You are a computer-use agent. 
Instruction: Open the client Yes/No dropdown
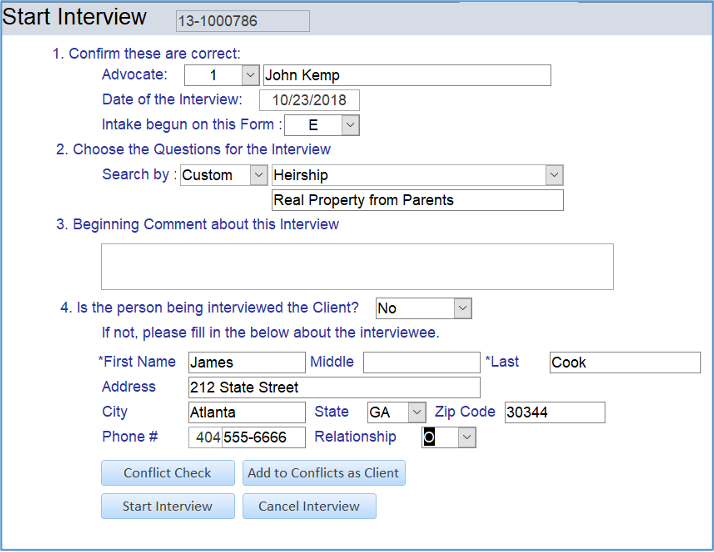click(461, 309)
